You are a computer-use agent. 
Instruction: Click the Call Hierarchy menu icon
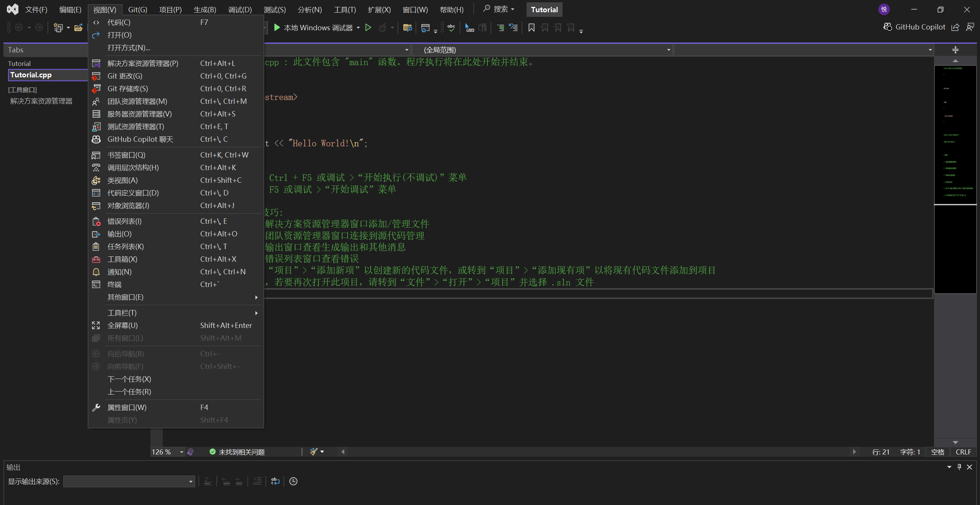coord(96,167)
